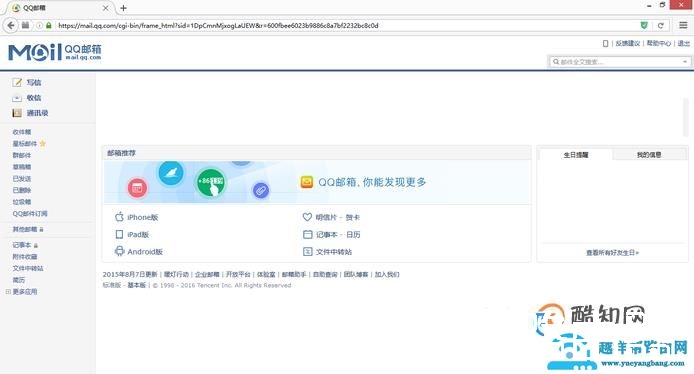This screenshot has height=374, width=694.
Task: Switch to the 生日提醒 tab
Action: 576,154
